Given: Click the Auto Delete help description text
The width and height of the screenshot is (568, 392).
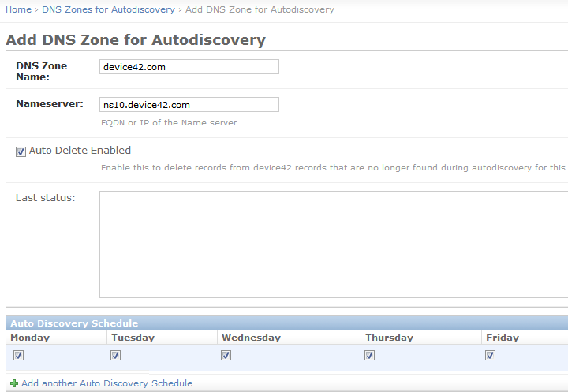Looking at the screenshot, I should [x=333, y=168].
